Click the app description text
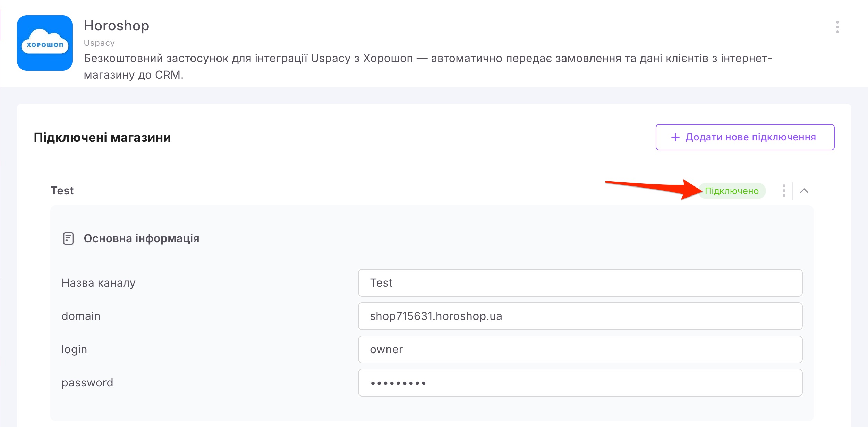The width and height of the screenshot is (868, 427). tap(428, 66)
